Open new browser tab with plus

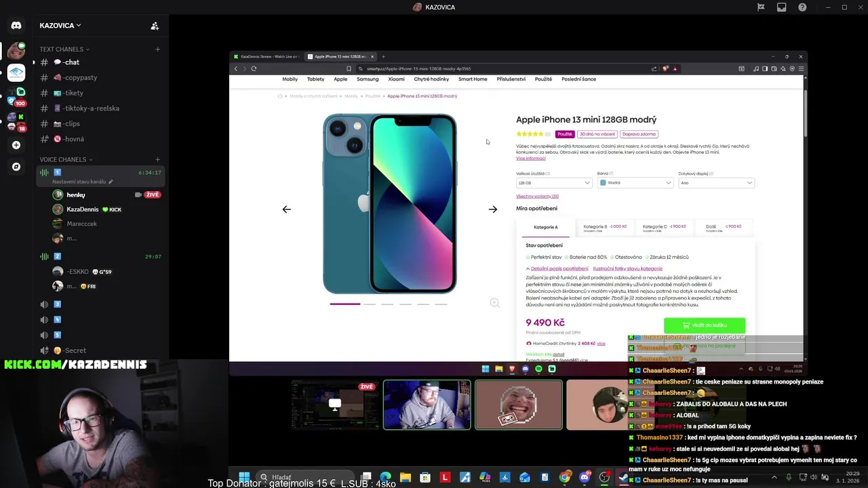(383, 56)
